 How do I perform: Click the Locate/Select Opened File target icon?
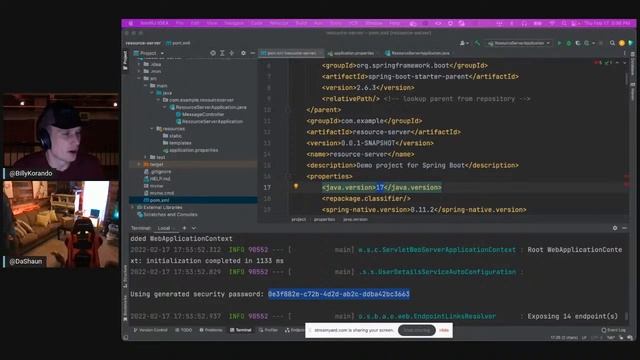(x=213, y=53)
